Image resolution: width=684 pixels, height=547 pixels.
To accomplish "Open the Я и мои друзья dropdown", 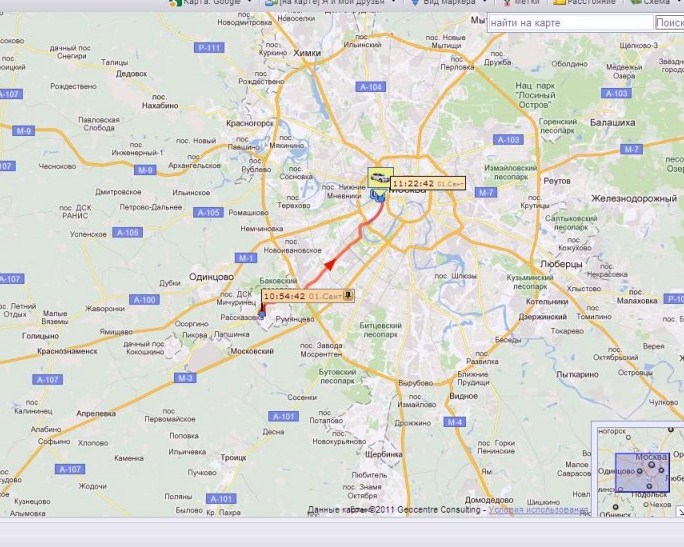I will pos(331,3).
